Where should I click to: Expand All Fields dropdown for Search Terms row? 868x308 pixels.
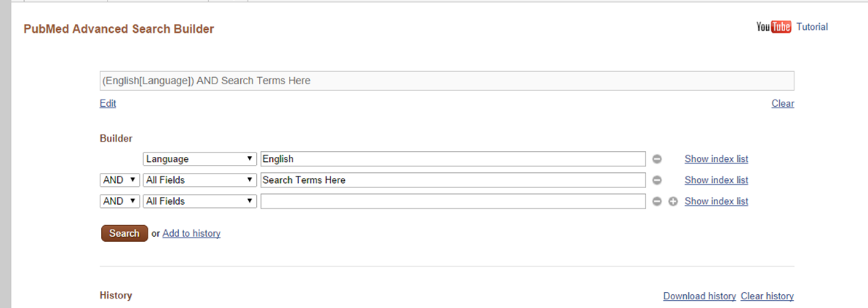point(199,180)
